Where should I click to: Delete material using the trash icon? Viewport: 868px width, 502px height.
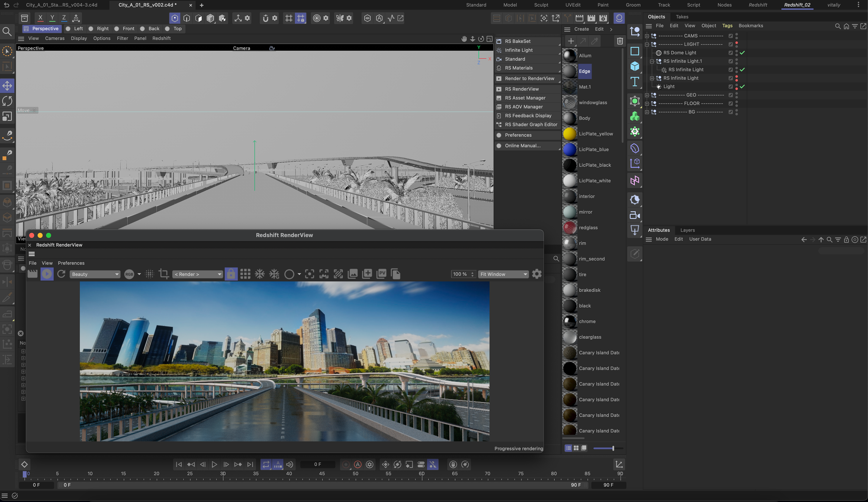[x=620, y=41]
